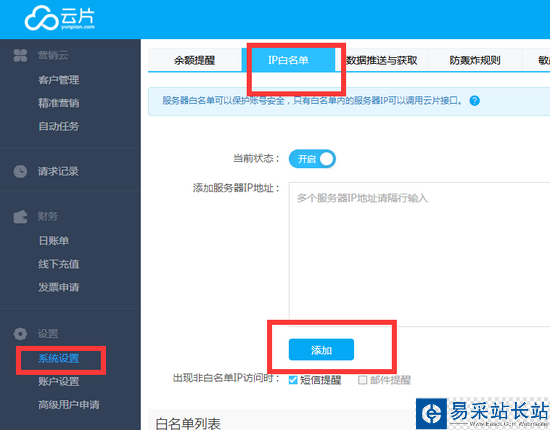The height and width of the screenshot is (430, 550).
Task: Open 请求记录 in the sidebar
Action: pos(58,171)
